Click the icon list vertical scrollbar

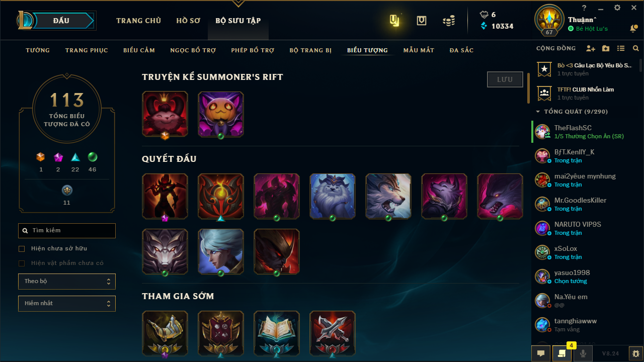pyautogui.click(x=528, y=88)
